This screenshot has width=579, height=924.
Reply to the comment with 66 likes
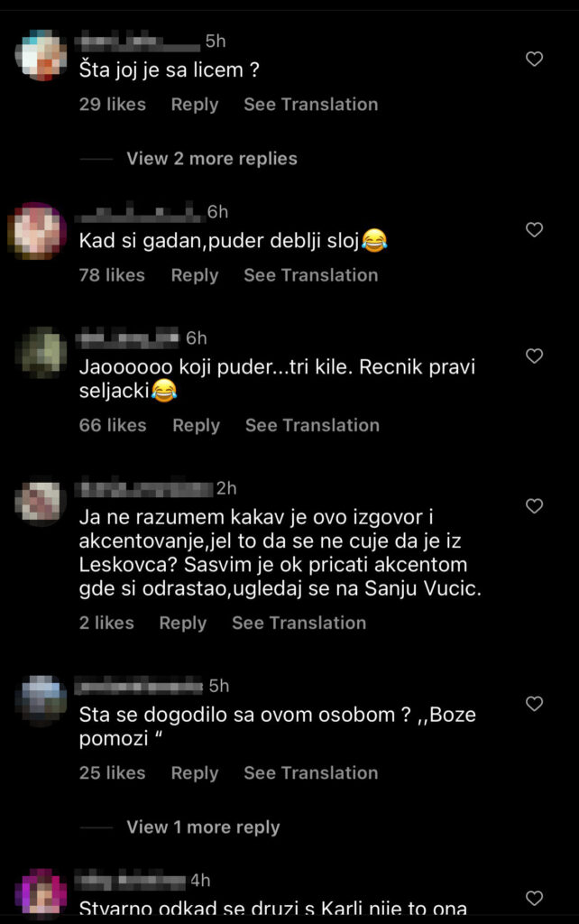(196, 426)
